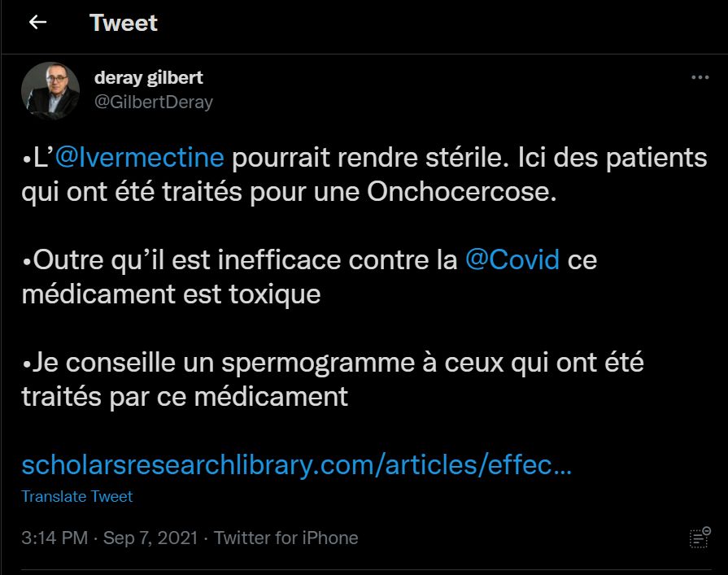The width and height of the screenshot is (728, 575).
Task: Open deray gilbert's profile picture
Action: click(50, 90)
